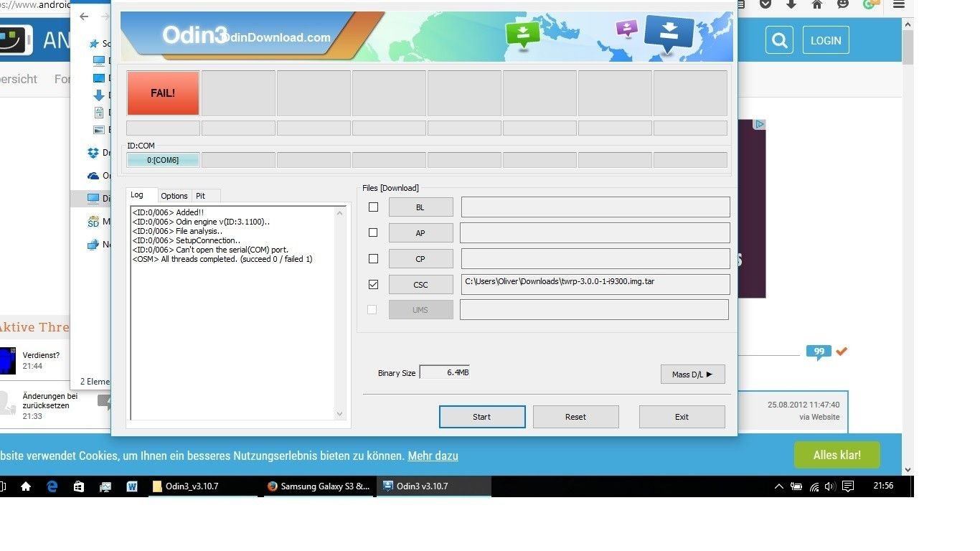This screenshot has width=980, height=551.
Task: Click Firefox home icon in toolbar
Action: point(817,4)
